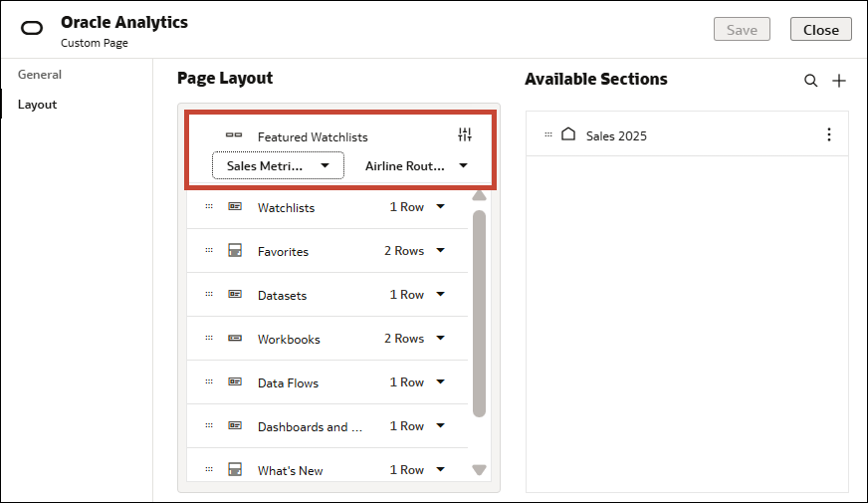The width and height of the screenshot is (868, 503).
Task: Search available sections with magnifier icon
Action: (811, 81)
